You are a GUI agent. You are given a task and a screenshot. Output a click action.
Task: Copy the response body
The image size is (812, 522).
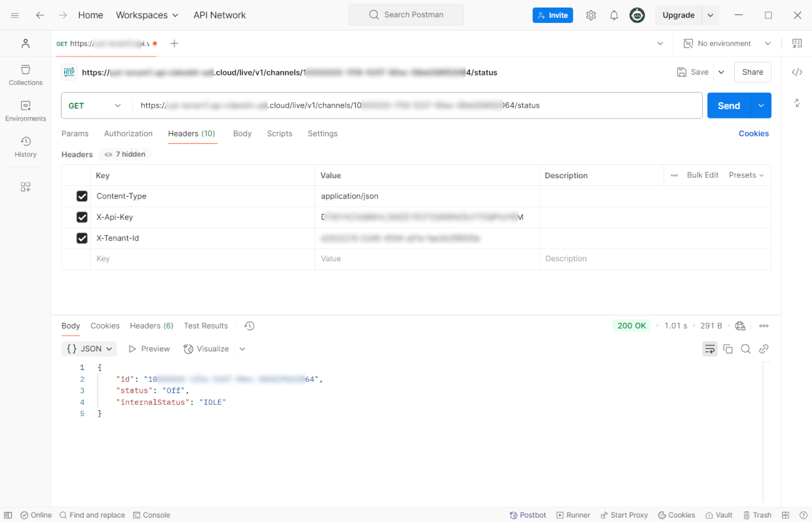click(728, 349)
